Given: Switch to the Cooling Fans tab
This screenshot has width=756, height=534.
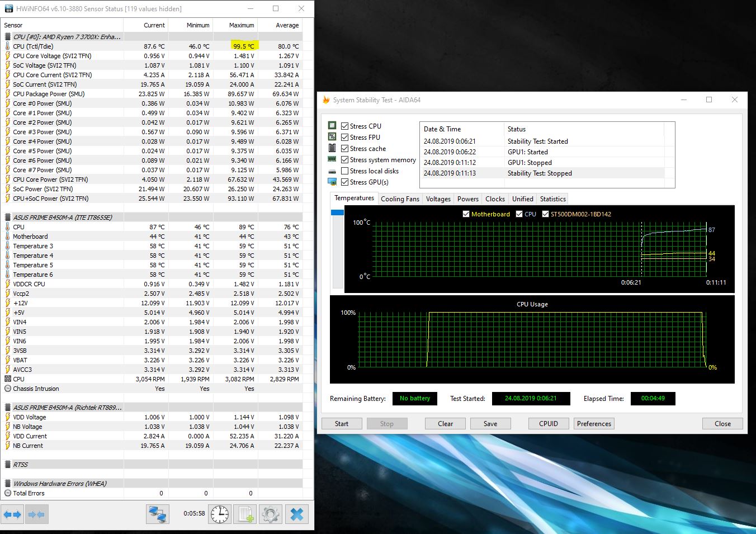Looking at the screenshot, I should pos(400,199).
